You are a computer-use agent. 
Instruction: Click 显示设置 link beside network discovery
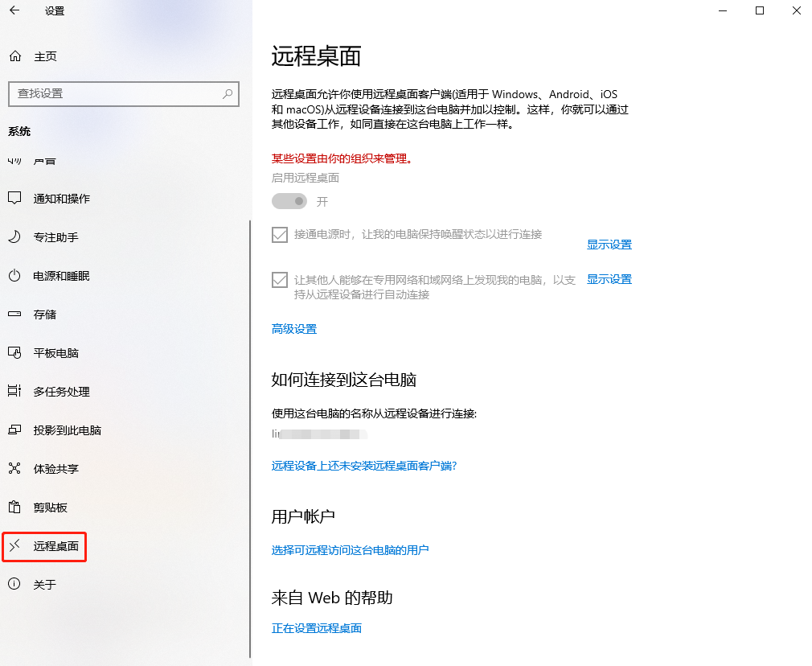click(x=609, y=279)
